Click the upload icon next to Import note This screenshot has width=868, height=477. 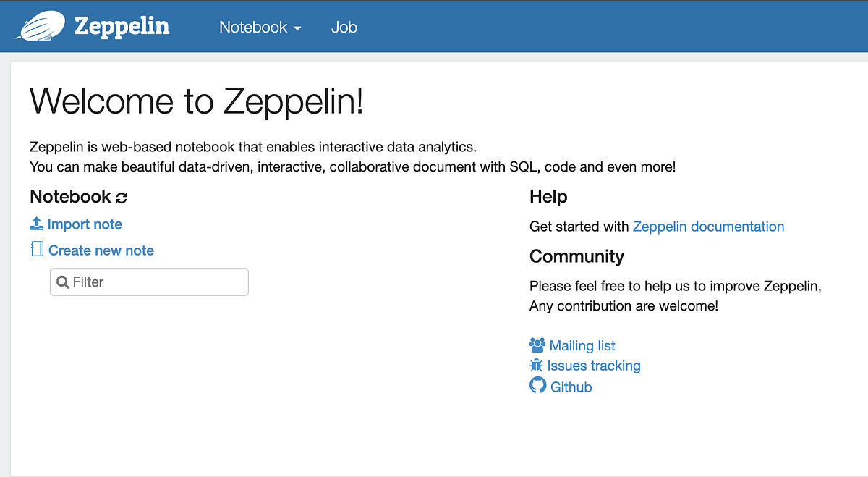pos(36,224)
